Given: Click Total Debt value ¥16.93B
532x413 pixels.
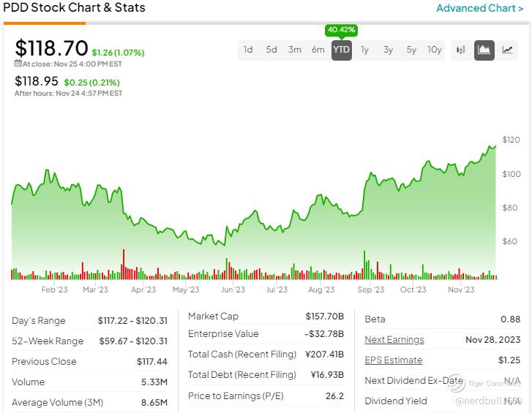Looking at the screenshot, I should (x=327, y=375).
